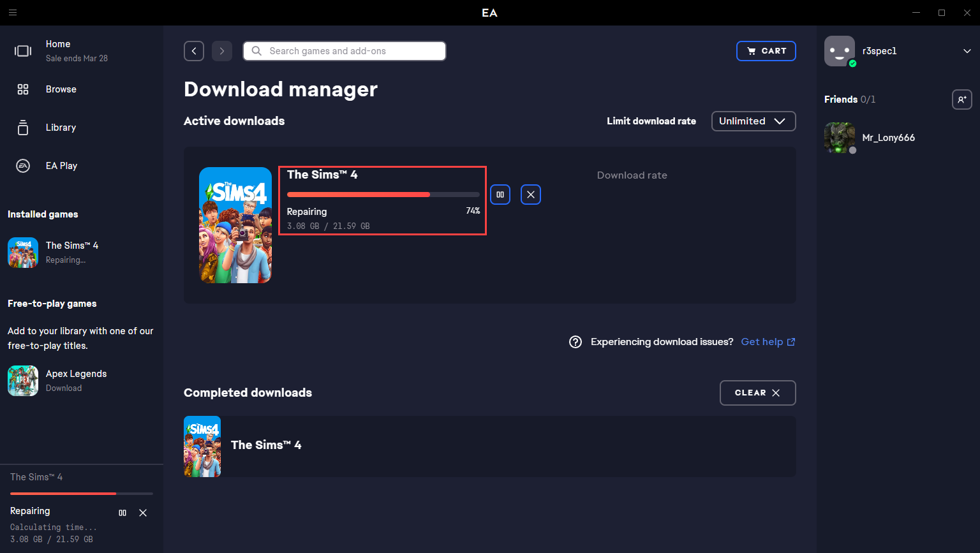Viewport: 980px width, 553px height.
Task: Expand the r3specl account menu
Action: click(x=967, y=51)
